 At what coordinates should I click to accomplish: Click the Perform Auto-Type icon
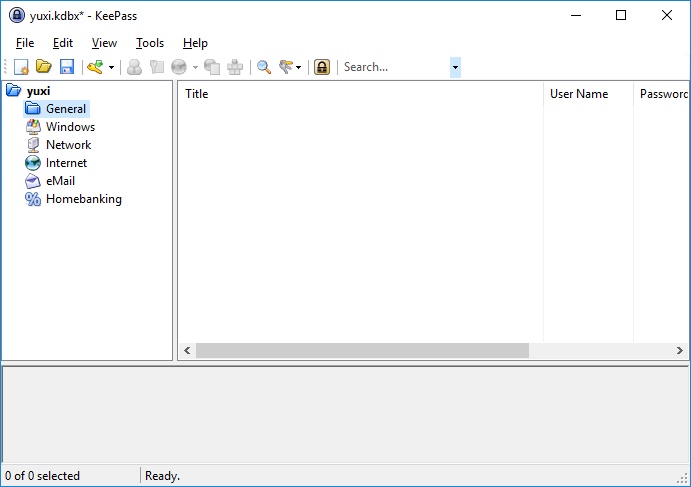235,67
